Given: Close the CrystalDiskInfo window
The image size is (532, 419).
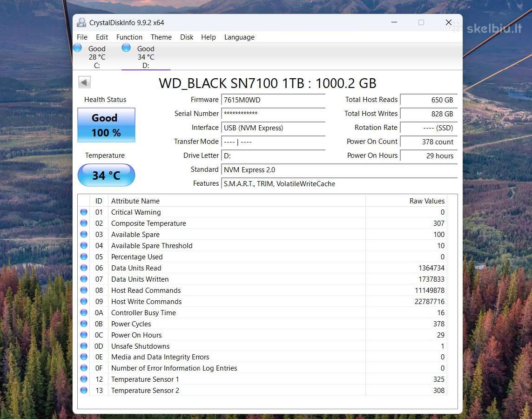Looking at the screenshot, I should (449, 22).
